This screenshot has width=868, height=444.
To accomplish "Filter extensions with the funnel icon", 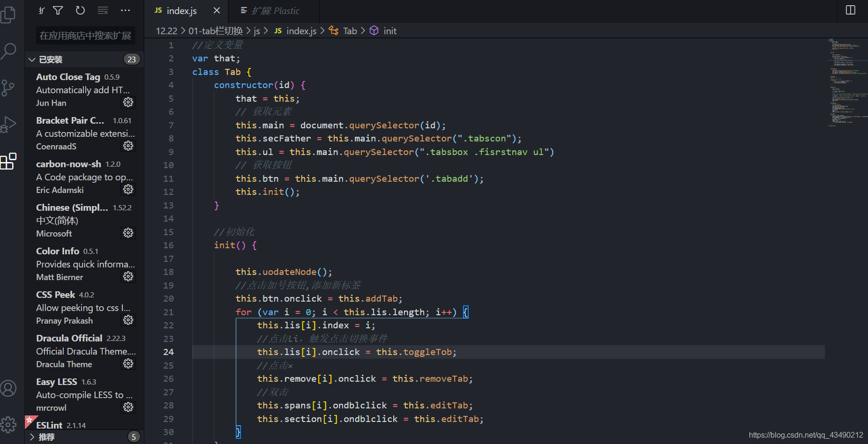I will [58, 10].
